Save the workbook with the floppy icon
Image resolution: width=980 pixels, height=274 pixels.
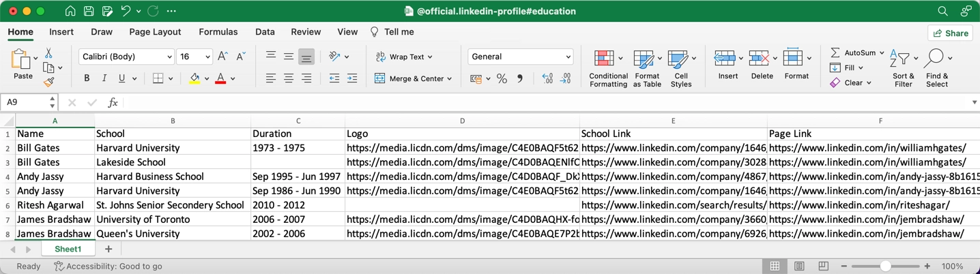point(89,11)
